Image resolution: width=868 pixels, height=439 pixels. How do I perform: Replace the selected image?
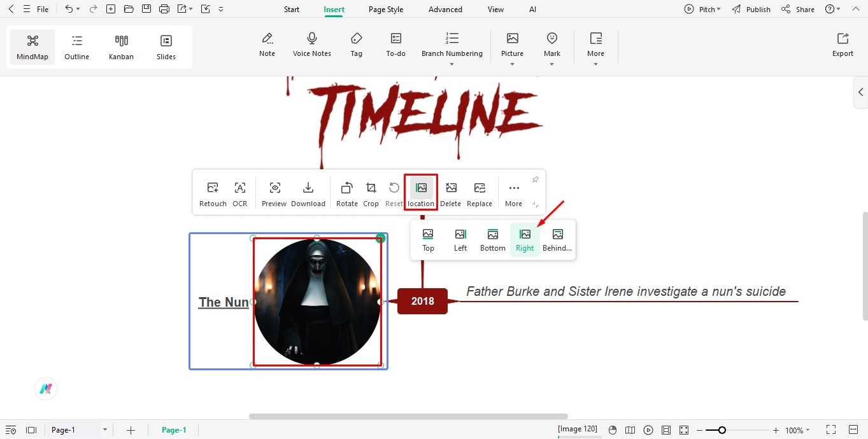coord(480,194)
